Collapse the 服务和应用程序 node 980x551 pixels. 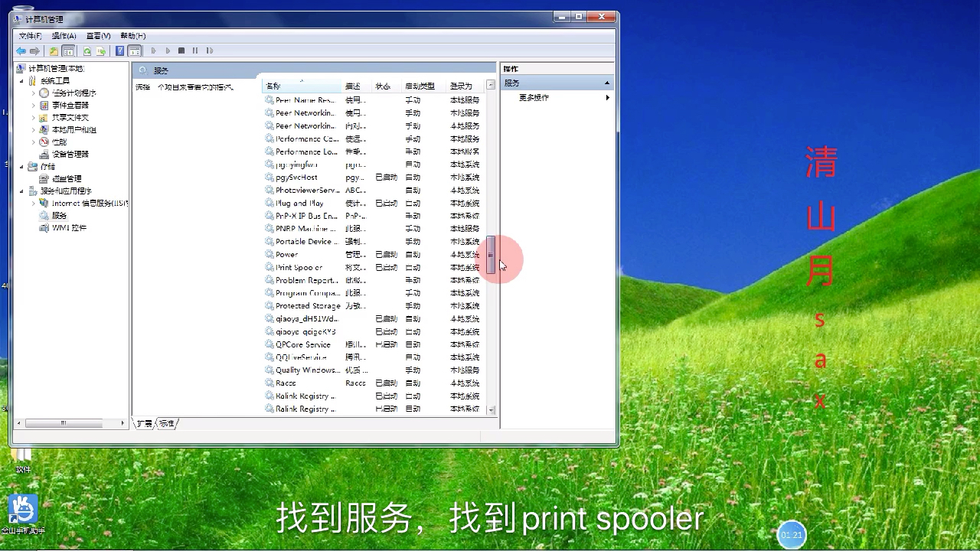(x=21, y=191)
